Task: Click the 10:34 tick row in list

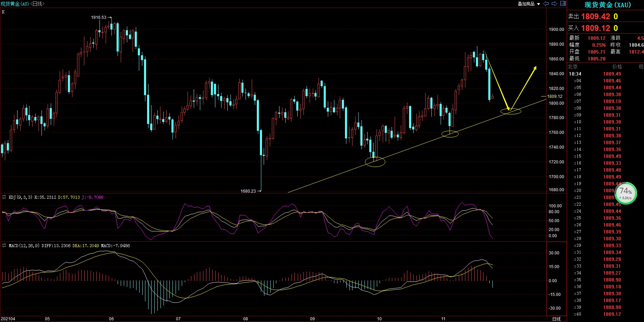Action: coord(575,74)
